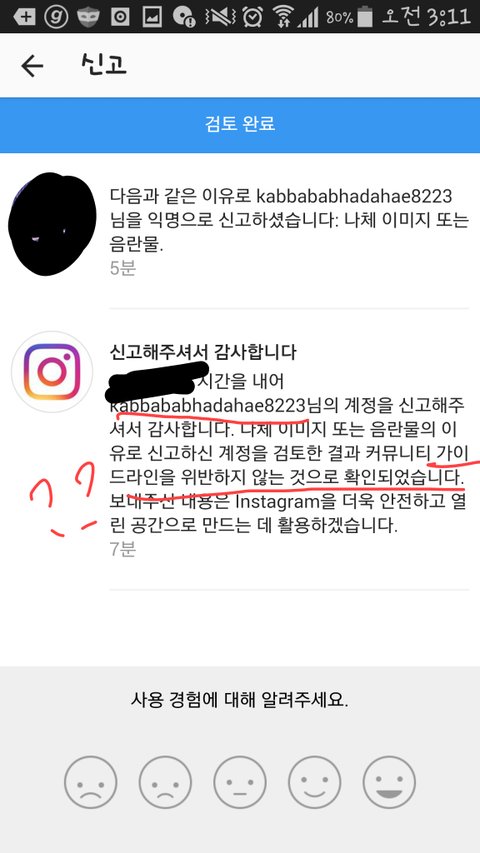This screenshot has height=853, width=480.
Task: Open the 신고해주셔서 감사합니다 message
Action: coord(202,352)
